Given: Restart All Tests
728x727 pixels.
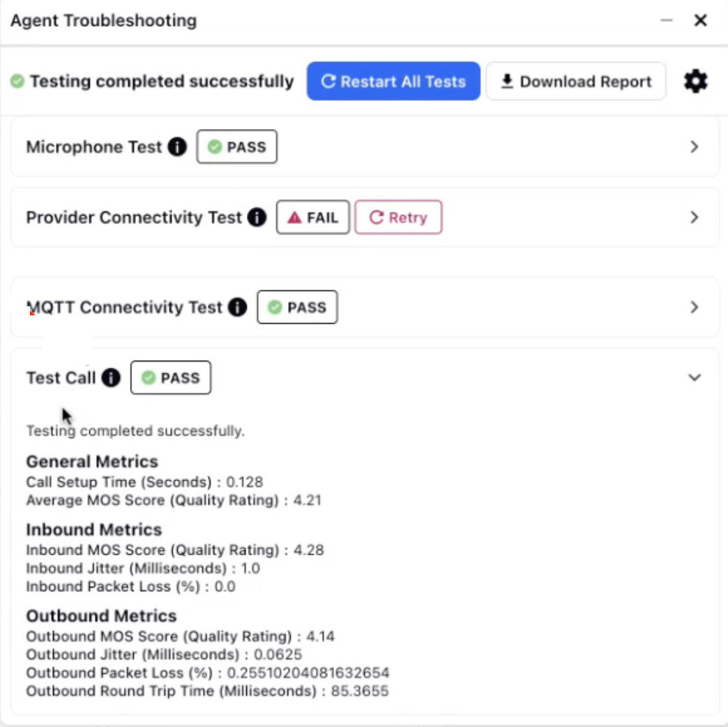Looking at the screenshot, I should coord(393,82).
